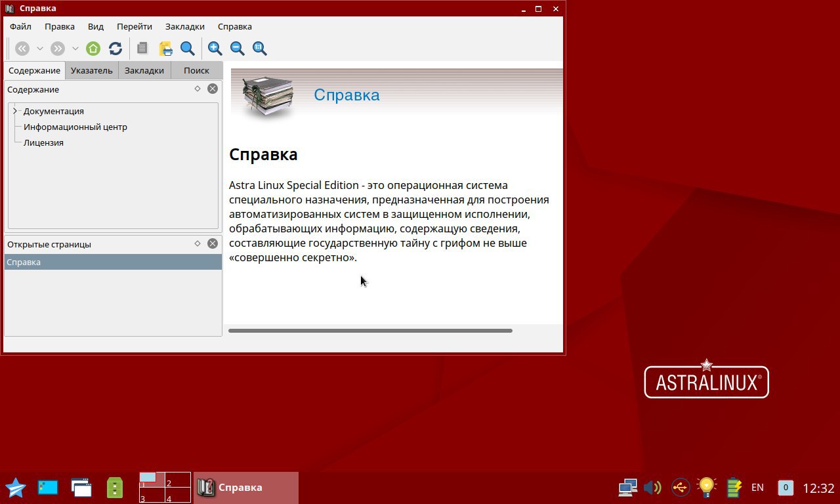Click the battery charging tray icon
The width and height of the screenshot is (840, 504).
[x=734, y=488]
